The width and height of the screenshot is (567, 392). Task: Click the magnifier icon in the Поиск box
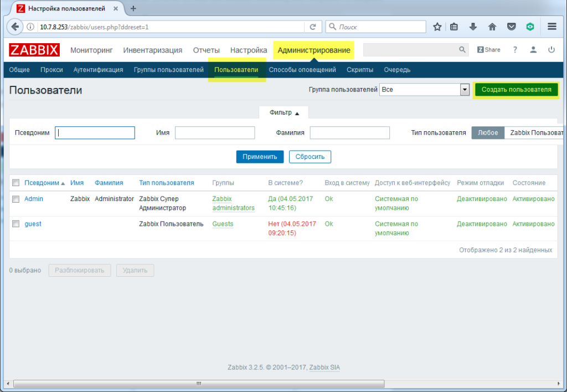click(333, 27)
